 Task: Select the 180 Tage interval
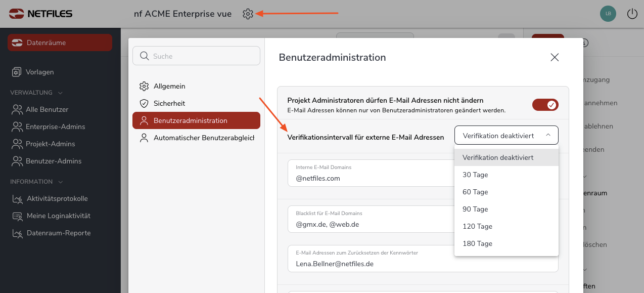[477, 243]
